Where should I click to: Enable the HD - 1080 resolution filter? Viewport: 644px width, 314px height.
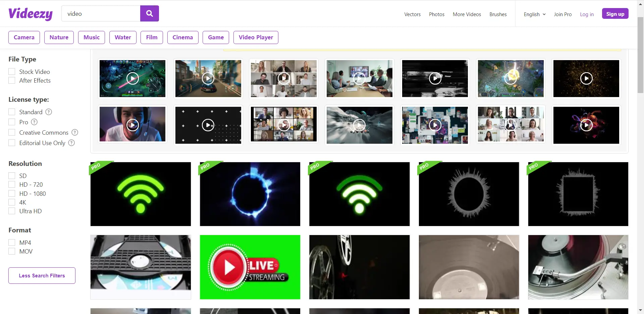click(x=12, y=193)
